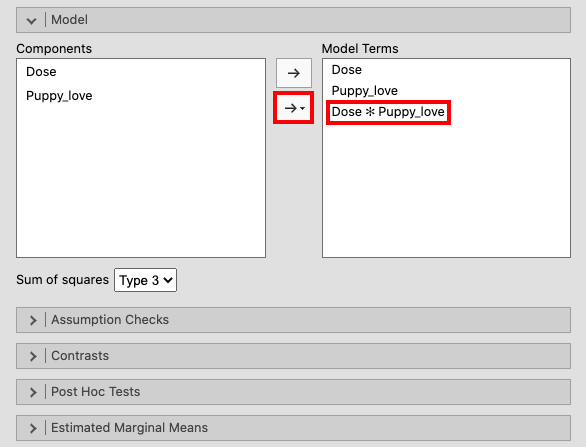Select Dose in the Components list
The image size is (586, 447).
point(41,71)
